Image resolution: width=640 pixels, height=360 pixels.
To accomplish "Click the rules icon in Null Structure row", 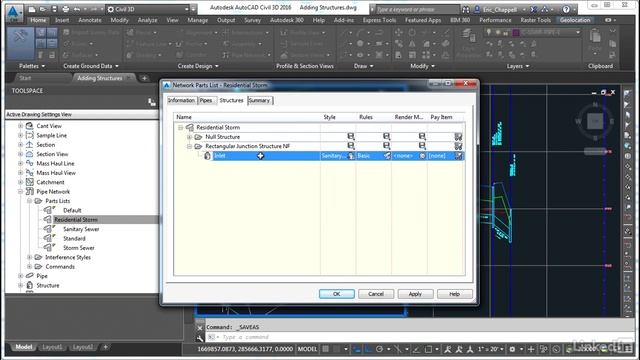I will (x=386, y=136).
